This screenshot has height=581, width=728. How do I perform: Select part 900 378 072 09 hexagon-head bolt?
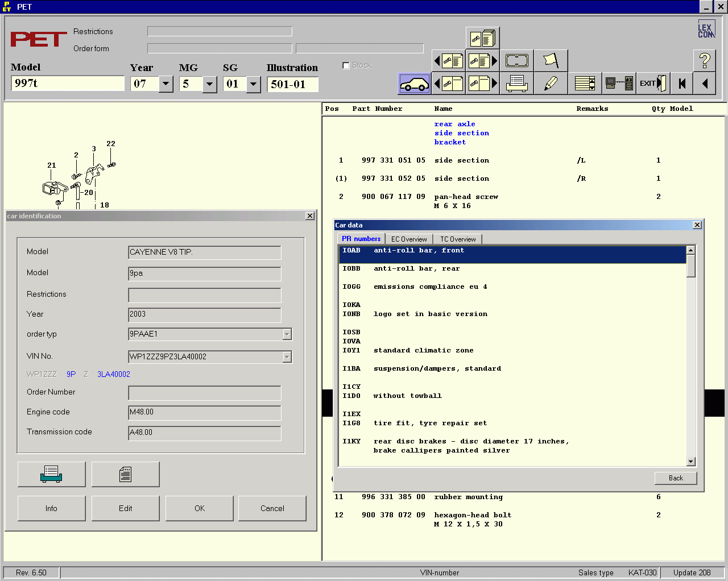click(523, 520)
